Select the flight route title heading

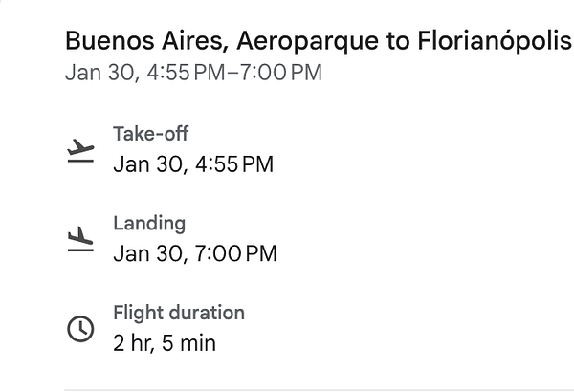tap(318, 41)
